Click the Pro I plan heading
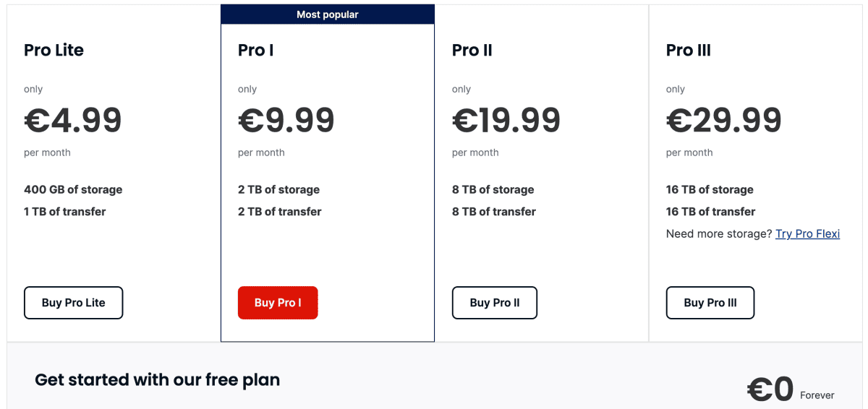Viewport: 868px width, 409px height. 255,50
